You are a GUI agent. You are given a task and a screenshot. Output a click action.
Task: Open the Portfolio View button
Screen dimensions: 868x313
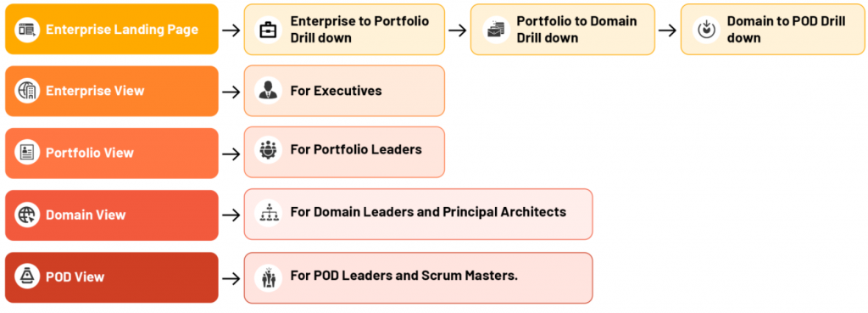pos(112,154)
